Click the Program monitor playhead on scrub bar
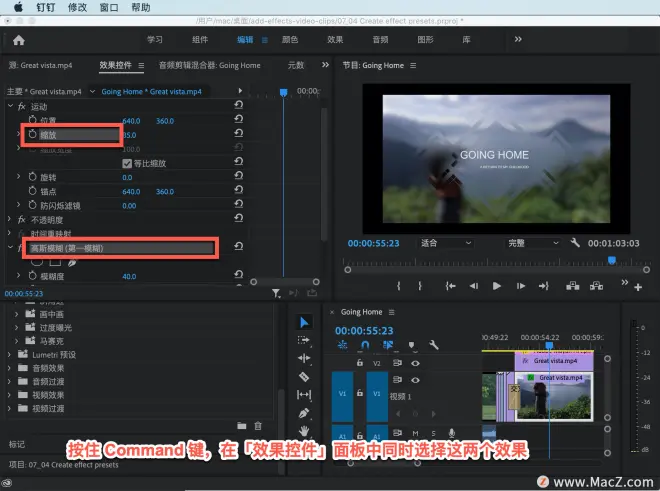The width and height of the screenshot is (660, 491). point(612,260)
